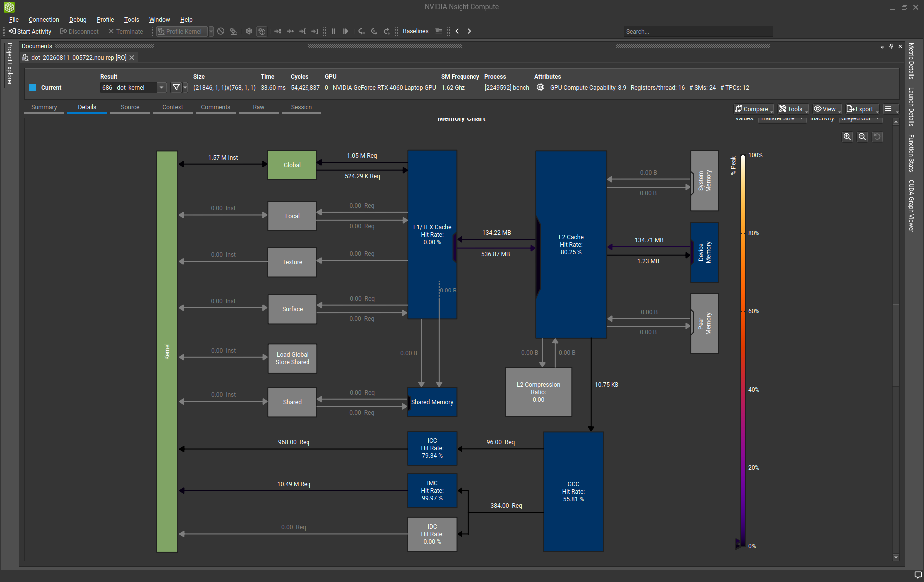Switch to the Source tab
The width and height of the screenshot is (924, 582).
[130, 107]
